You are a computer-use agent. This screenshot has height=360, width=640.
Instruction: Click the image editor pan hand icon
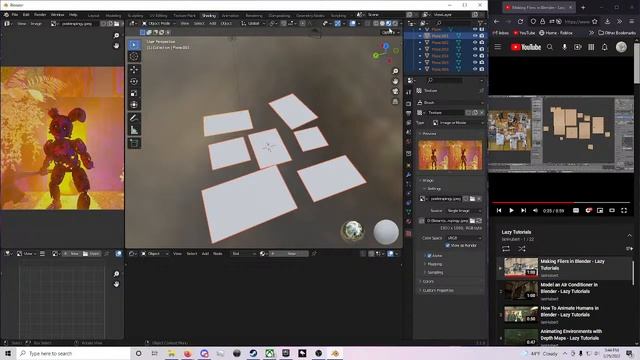point(116,46)
